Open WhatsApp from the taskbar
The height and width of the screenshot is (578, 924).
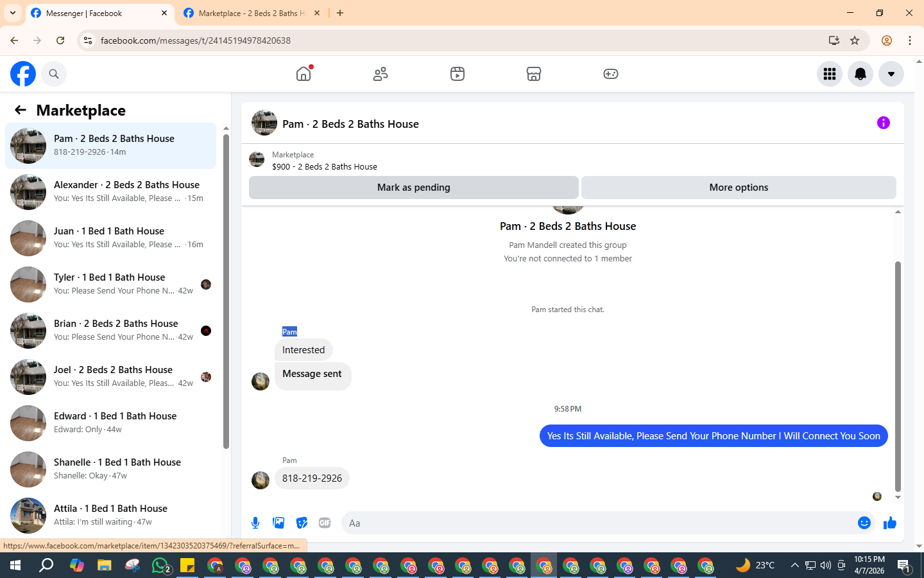[x=160, y=565]
